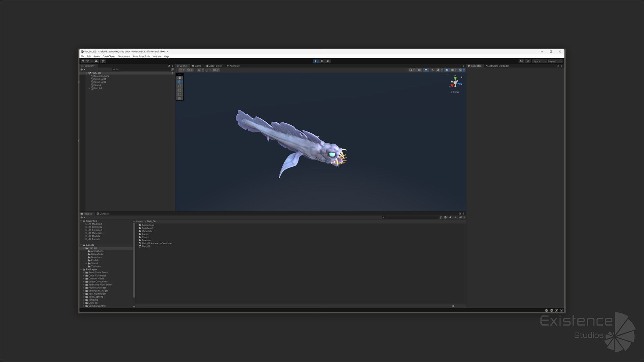Open the cloud services icon
Viewport: 644px width, 362px height.
point(96,61)
